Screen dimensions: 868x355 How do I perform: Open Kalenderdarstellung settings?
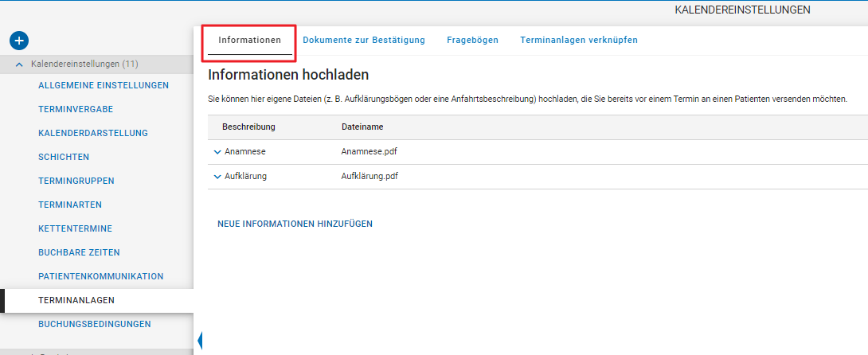coord(93,133)
